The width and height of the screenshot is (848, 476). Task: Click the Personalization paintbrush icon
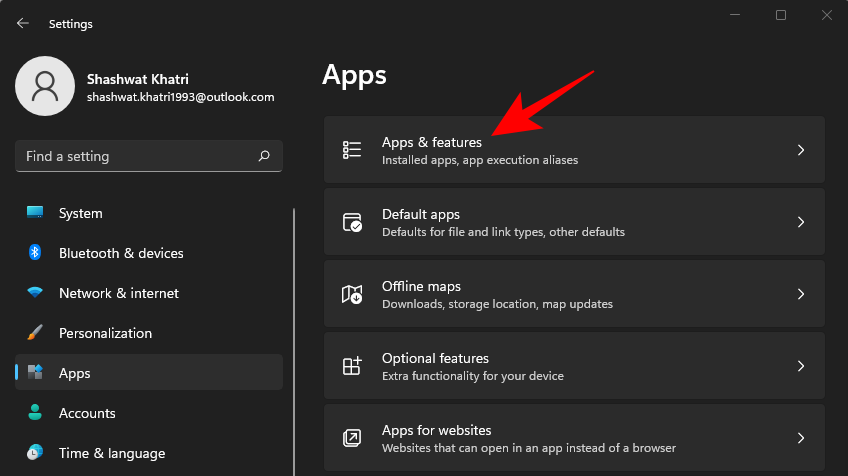(35, 332)
